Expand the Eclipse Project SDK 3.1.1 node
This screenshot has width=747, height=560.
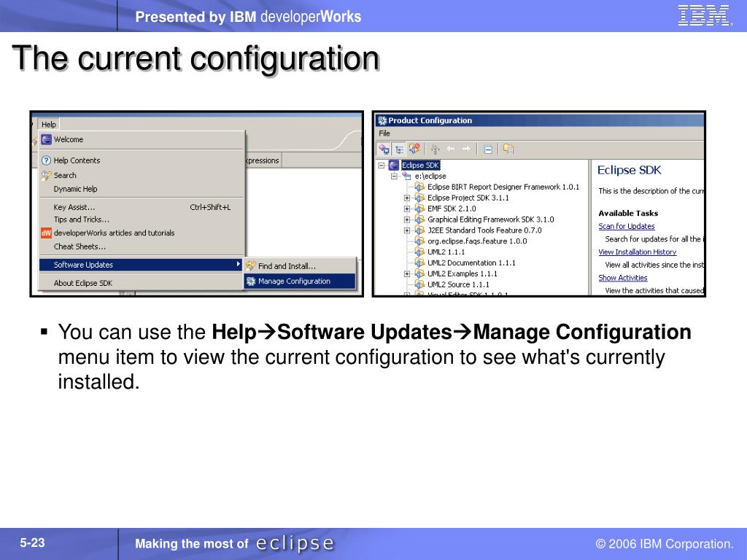(x=407, y=198)
